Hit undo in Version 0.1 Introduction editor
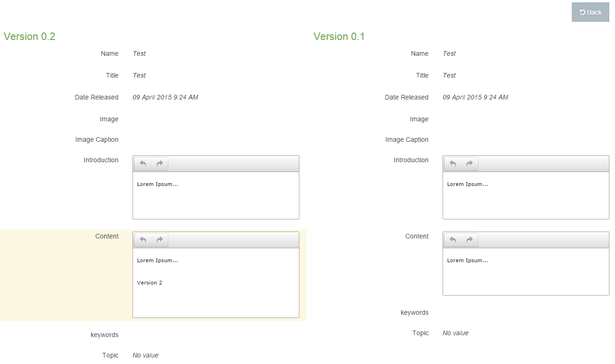The width and height of the screenshot is (615, 364). coord(453,164)
